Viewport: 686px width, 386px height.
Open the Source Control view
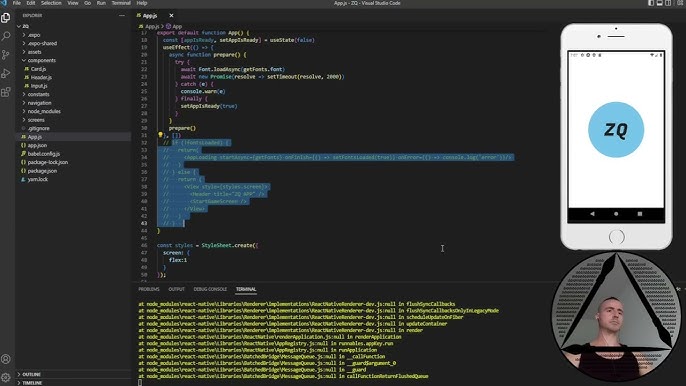6,55
